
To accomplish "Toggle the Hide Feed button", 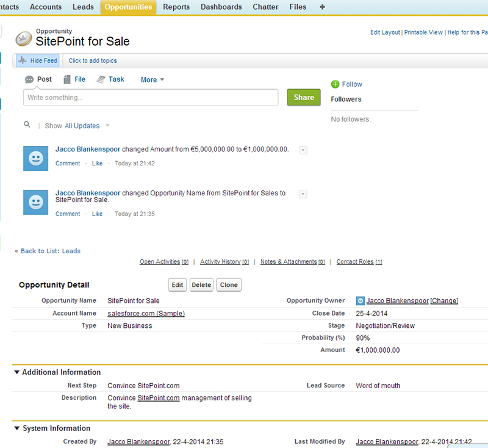I will tap(38, 61).
